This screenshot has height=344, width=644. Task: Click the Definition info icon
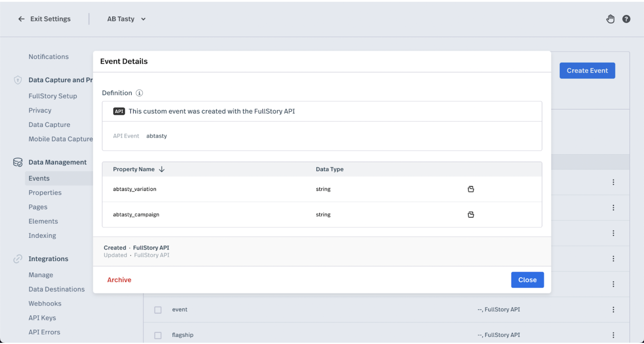[x=139, y=93]
